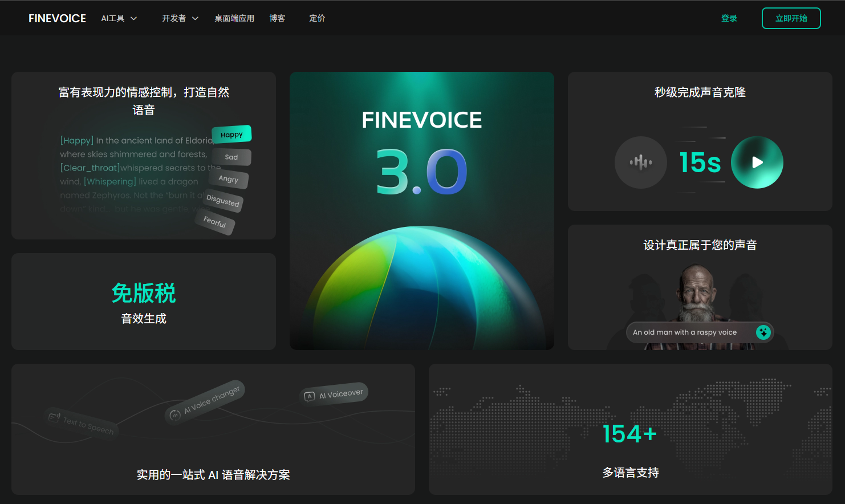Image resolution: width=845 pixels, height=504 pixels.
Task: Toggle the Sad emotion tag
Action: click(x=231, y=157)
